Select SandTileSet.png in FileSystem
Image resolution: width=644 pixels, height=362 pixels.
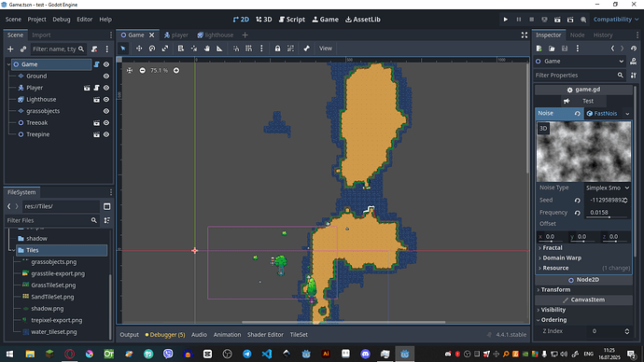click(52, 297)
